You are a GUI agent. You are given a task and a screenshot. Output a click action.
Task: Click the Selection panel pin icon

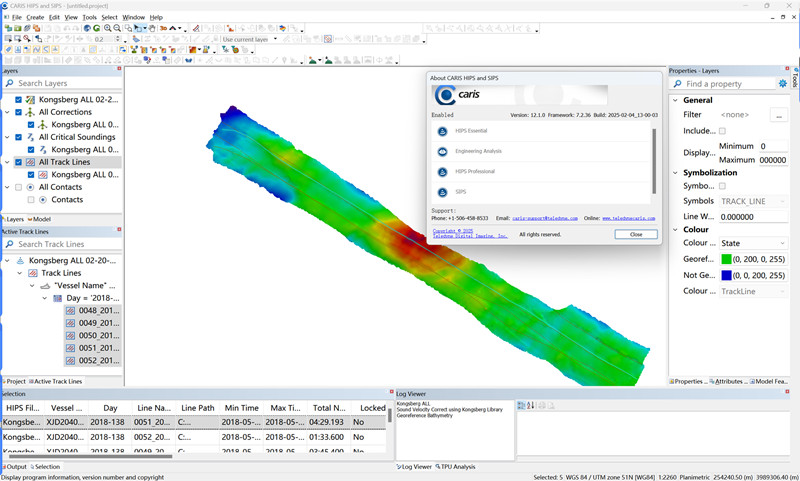(x=392, y=392)
